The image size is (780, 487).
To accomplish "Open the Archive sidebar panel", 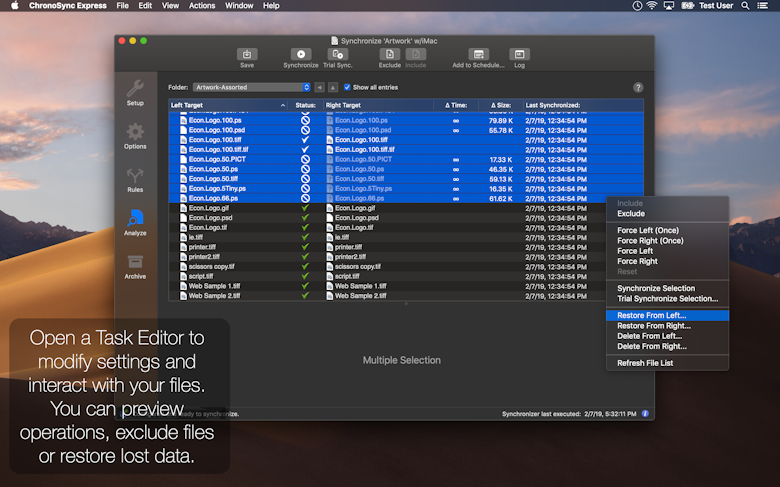I will point(135,267).
